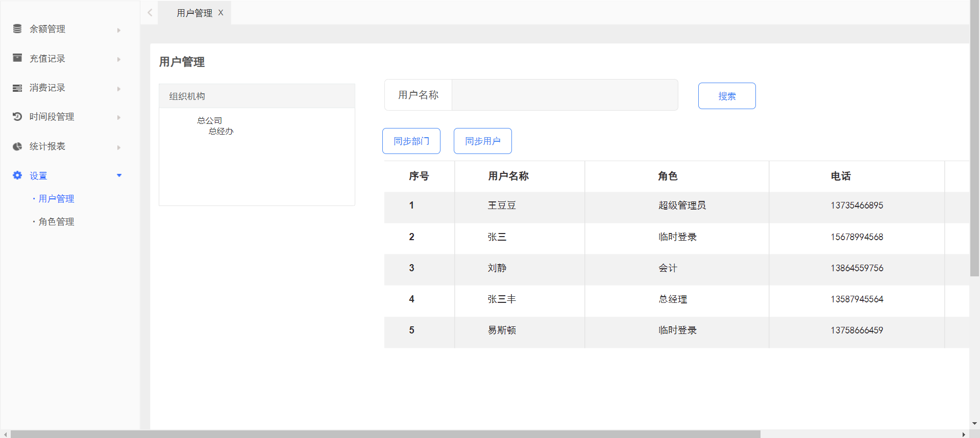Screen dimensions: 980x438
Task: Click phone number 13758666459
Action: (x=856, y=330)
